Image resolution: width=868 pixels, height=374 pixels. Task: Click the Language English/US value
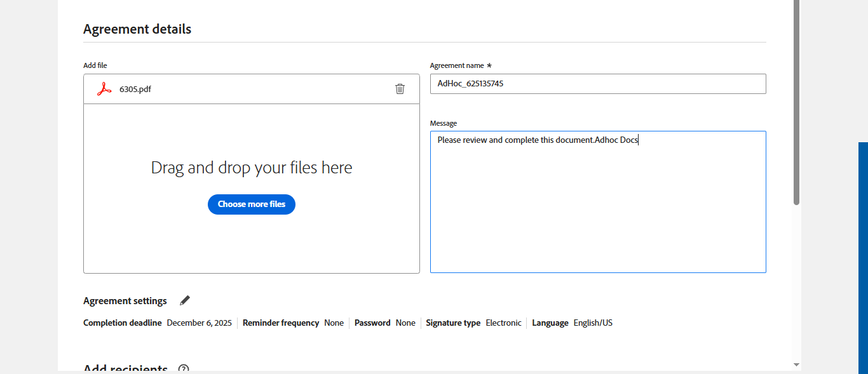593,323
